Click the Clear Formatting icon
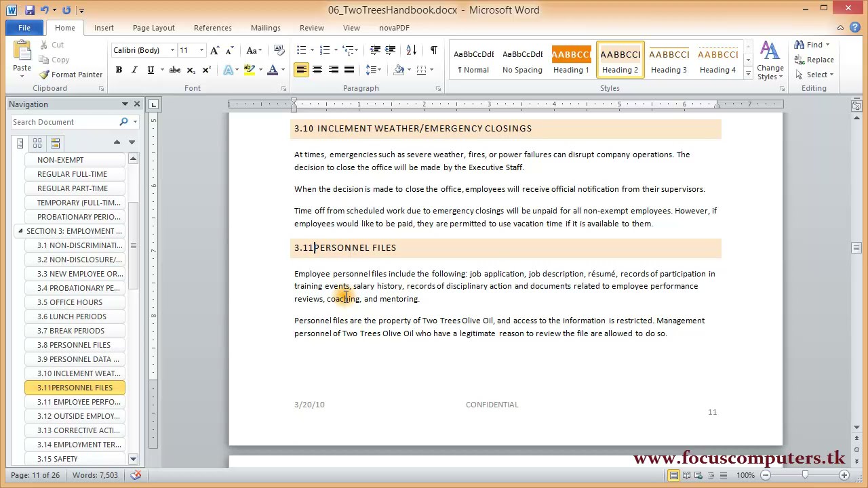Image resolution: width=868 pixels, height=488 pixels. [x=279, y=50]
